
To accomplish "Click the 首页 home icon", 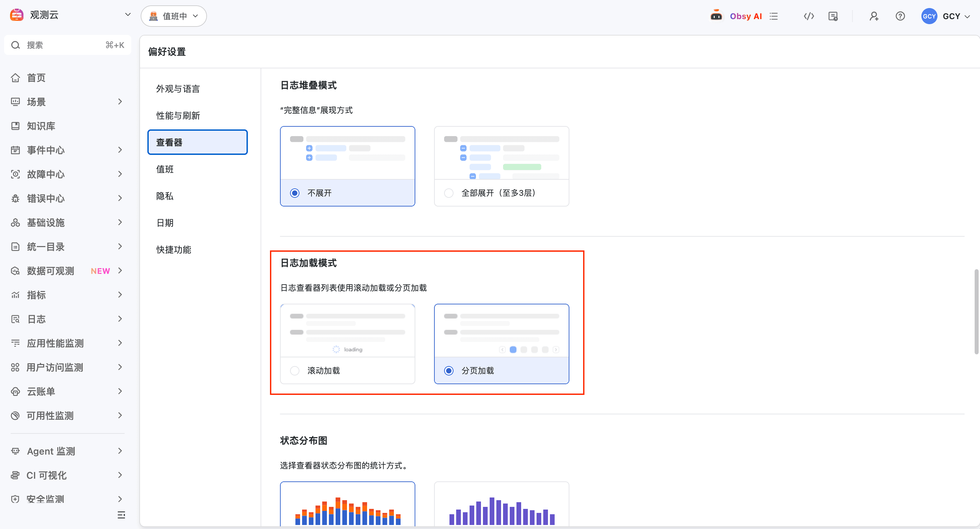I will (15, 78).
